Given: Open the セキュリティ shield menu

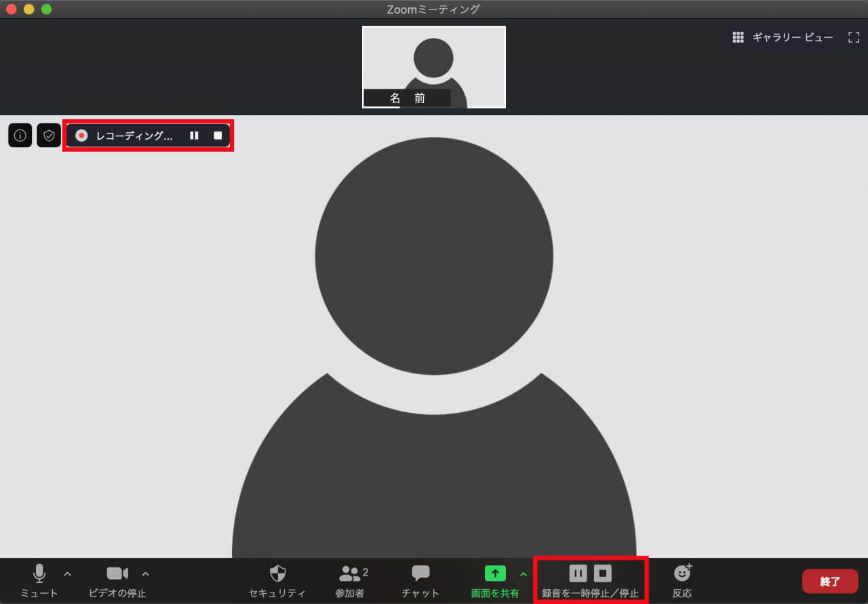Looking at the screenshot, I should [x=277, y=581].
